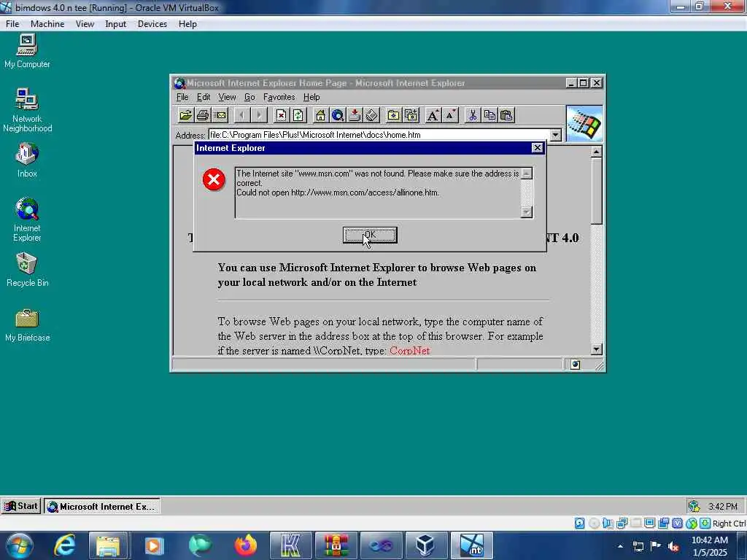Click the Add to Favorites toolbar icon
Screen dimensions: 747x560
(x=411, y=115)
